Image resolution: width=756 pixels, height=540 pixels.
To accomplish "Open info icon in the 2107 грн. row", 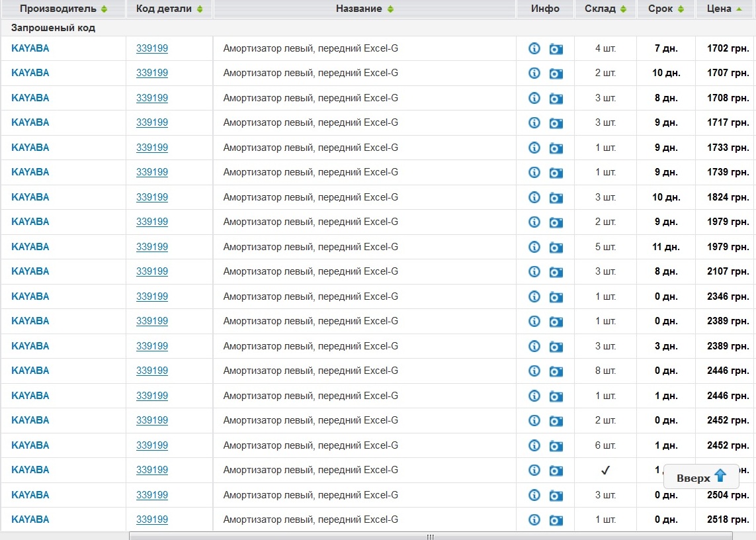I will pyautogui.click(x=534, y=271).
